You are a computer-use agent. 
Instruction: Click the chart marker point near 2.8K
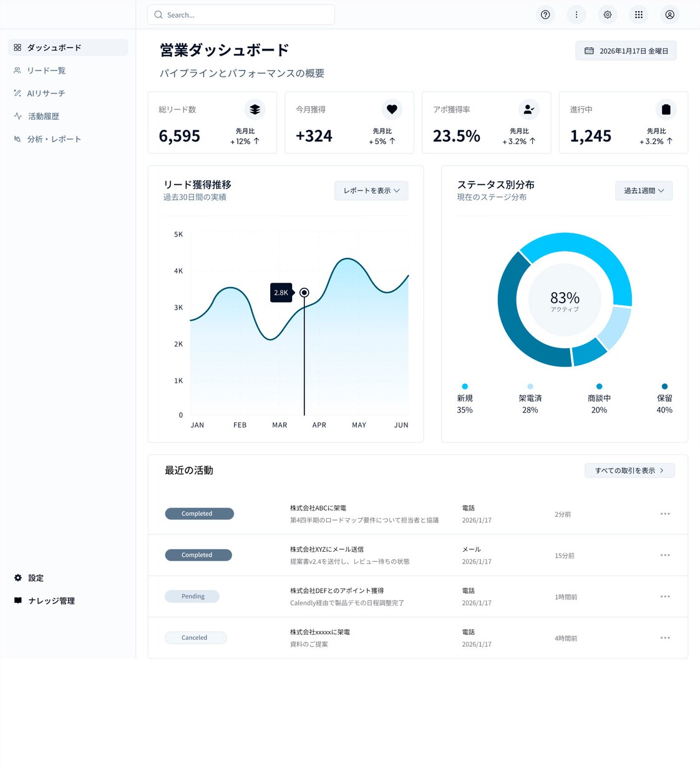tap(304, 292)
